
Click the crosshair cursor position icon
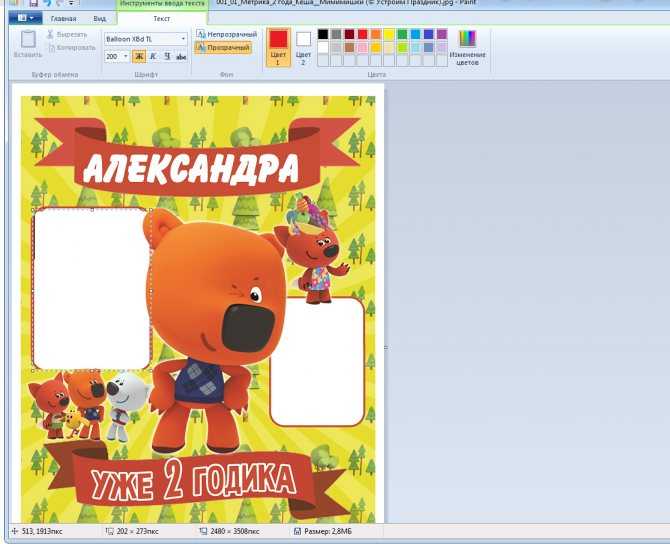tap(15, 531)
